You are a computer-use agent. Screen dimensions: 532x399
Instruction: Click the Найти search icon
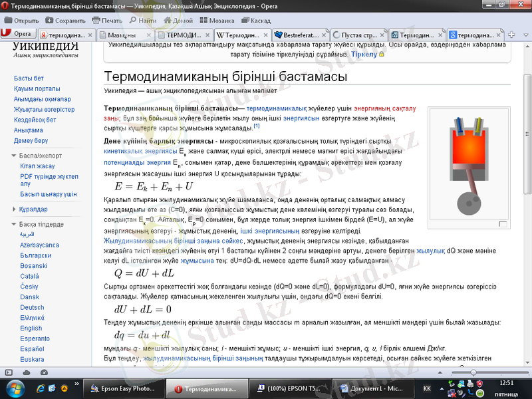(x=133, y=20)
